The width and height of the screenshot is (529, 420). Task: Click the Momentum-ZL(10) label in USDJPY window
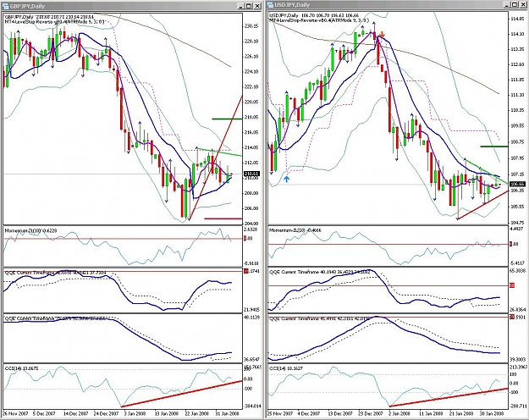coord(288,230)
